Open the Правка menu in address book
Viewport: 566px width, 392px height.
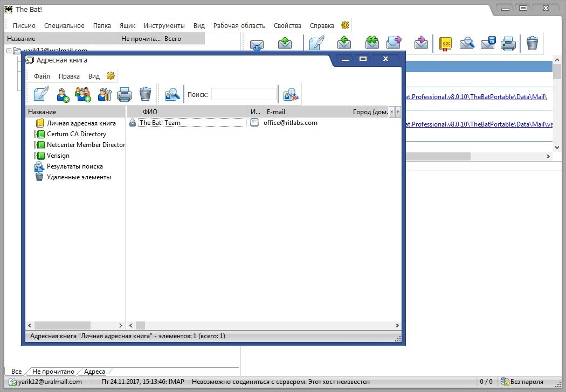tap(69, 76)
